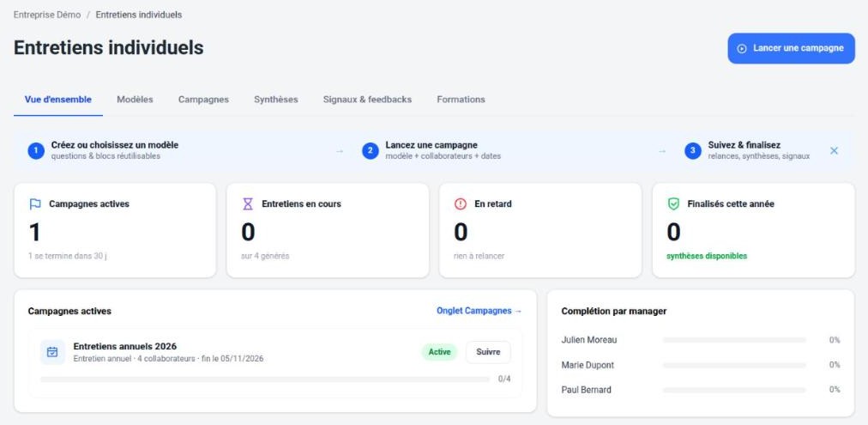Switch to the Modèles tab

pos(135,100)
